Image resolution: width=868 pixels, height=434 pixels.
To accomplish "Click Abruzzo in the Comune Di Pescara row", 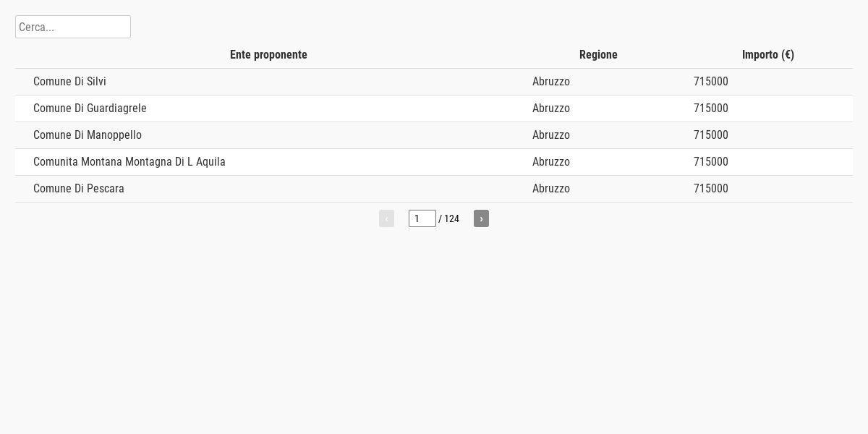I will click(551, 189).
